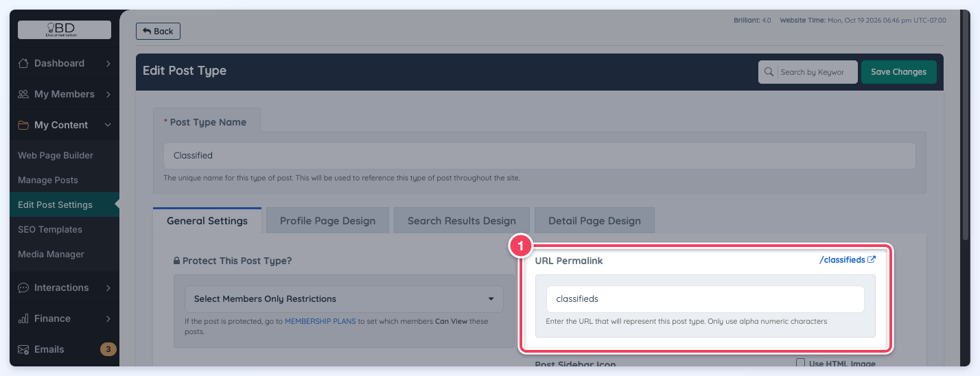Expand the Finance chevron
This screenshot has width=980, height=376.
pos(108,318)
